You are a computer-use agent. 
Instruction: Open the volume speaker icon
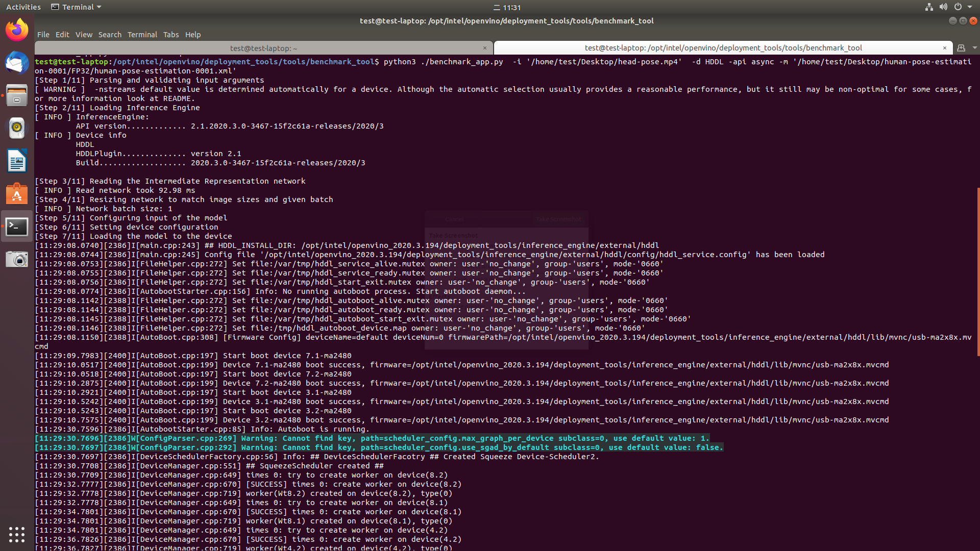943,7
